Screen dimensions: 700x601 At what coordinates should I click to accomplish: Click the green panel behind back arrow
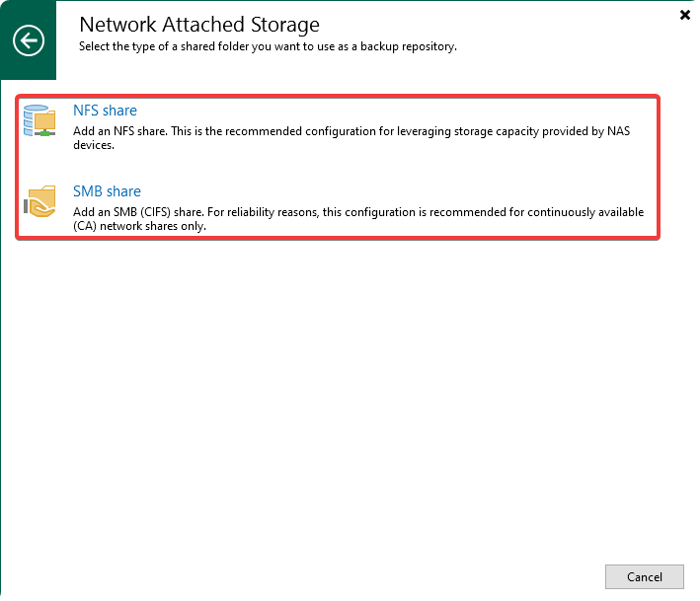(x=29, y=69)
